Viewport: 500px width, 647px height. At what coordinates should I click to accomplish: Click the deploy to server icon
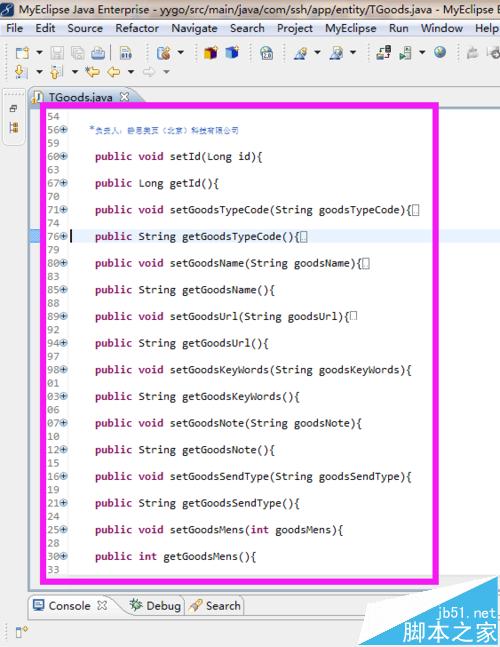384,53
